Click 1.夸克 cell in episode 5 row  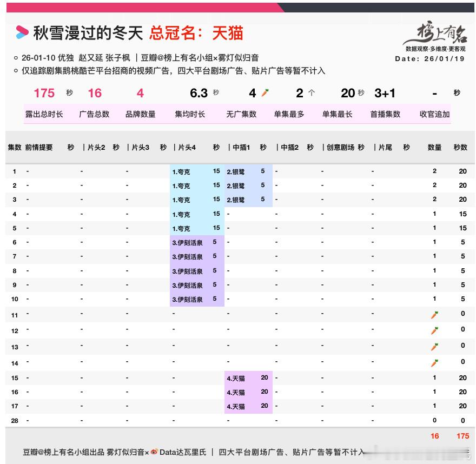click(x=181, y=228)
